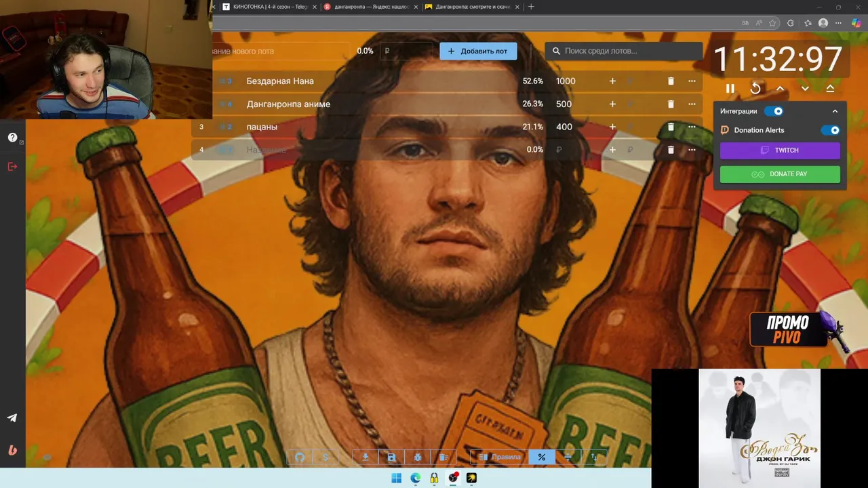Delete the empty fourth lot
Image resolution: width=868 pixels, height=488 pixels.
tap(671, 150)
